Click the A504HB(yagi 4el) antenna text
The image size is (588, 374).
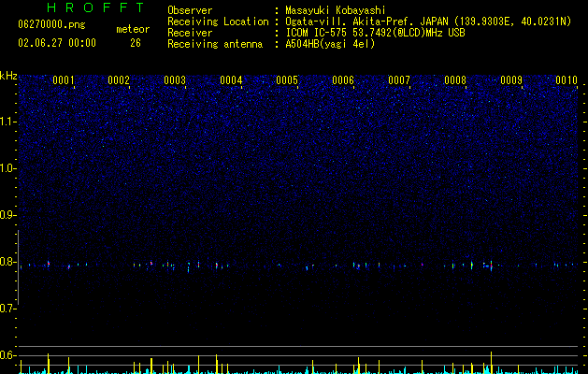tap(330, 44)
